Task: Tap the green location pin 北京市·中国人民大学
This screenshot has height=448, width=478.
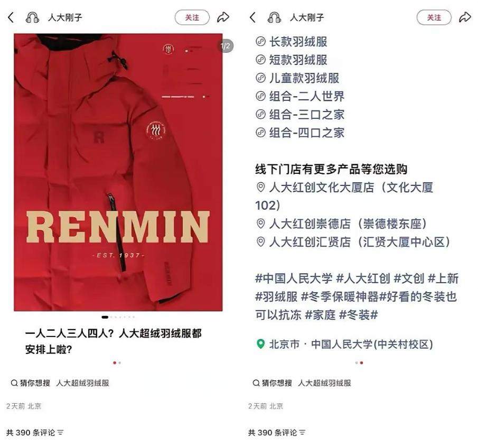Action: [260, 344]
